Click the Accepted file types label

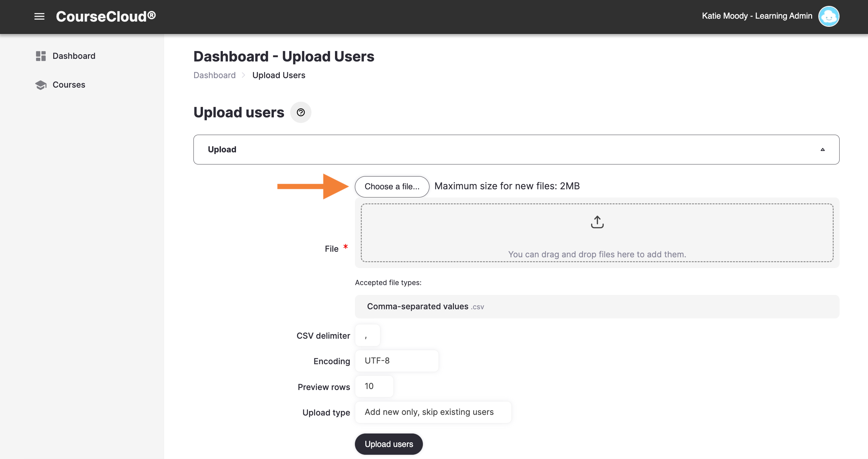[388, 282]
